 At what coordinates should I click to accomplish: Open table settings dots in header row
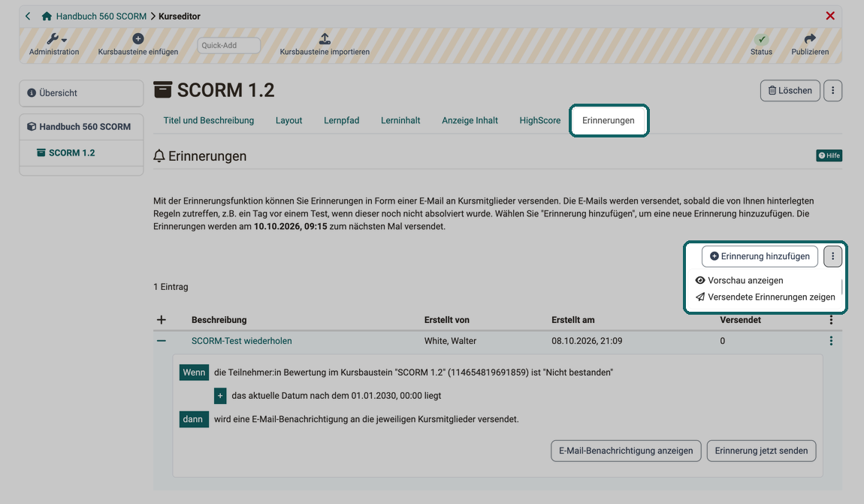click(x=831, y=320)
